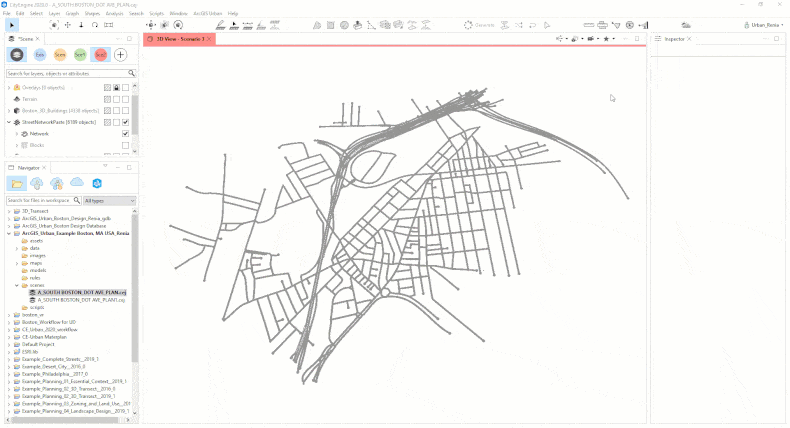790x428 pixels.
Task: Open the viewport visibility settings dropdown
Action: 576,39
